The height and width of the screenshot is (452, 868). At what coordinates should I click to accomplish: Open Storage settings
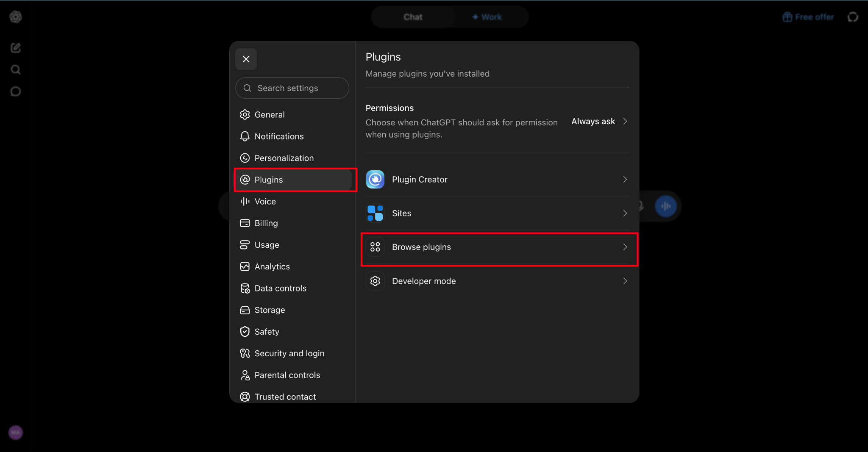293,310
